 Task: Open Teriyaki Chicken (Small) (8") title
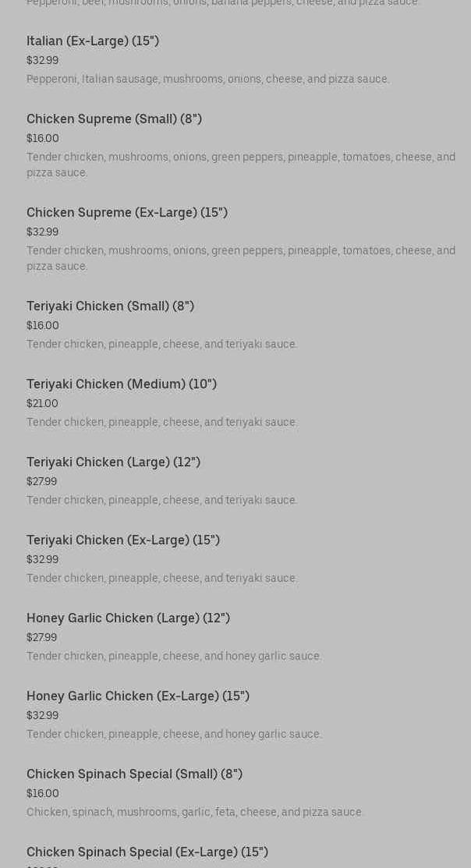(110, 306)
